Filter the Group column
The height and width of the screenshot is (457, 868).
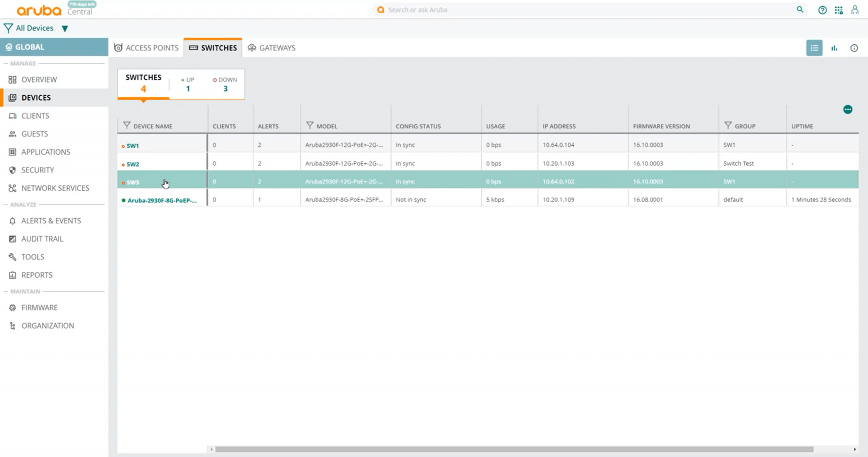(x=728, y=125)
